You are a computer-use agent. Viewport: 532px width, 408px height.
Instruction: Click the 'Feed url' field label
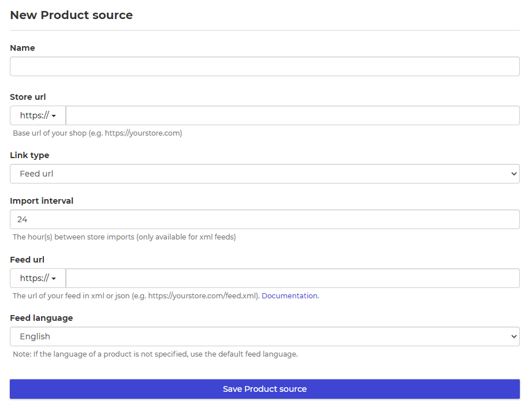(27, 260)
